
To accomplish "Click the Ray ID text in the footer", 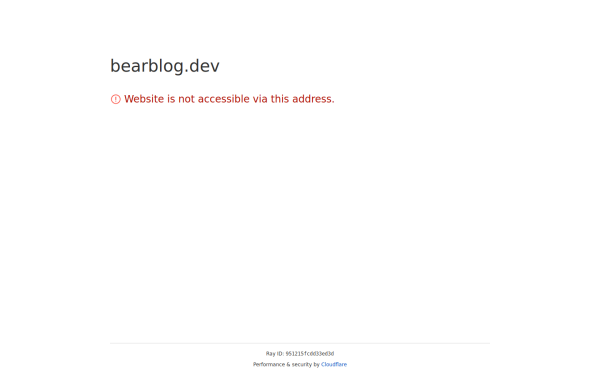I will click(300, 354).
